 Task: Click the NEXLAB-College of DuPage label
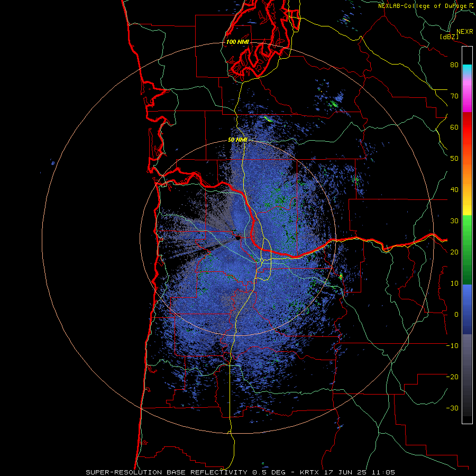pyautogui.click(x=423, y=6)
